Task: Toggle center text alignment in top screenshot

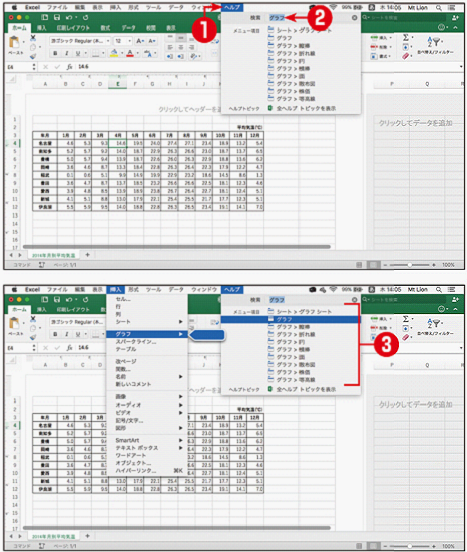Action: tap(181, 47)
